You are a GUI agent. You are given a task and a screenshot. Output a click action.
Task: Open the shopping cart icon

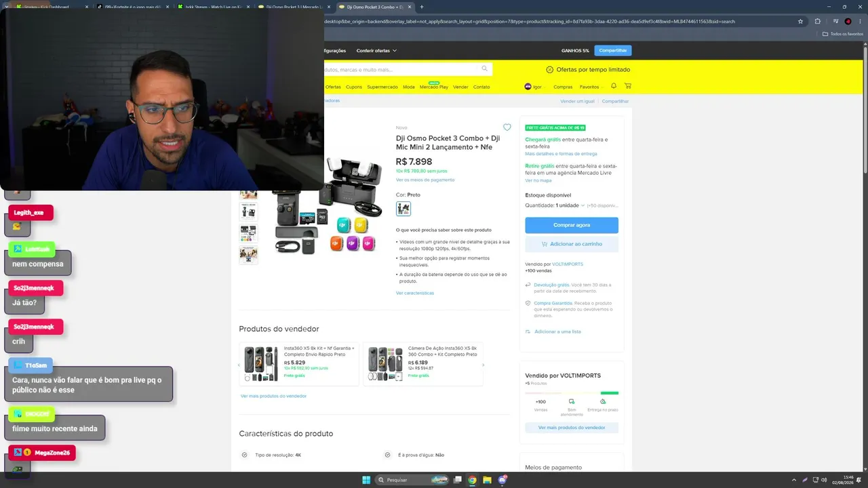pos(628,86)
